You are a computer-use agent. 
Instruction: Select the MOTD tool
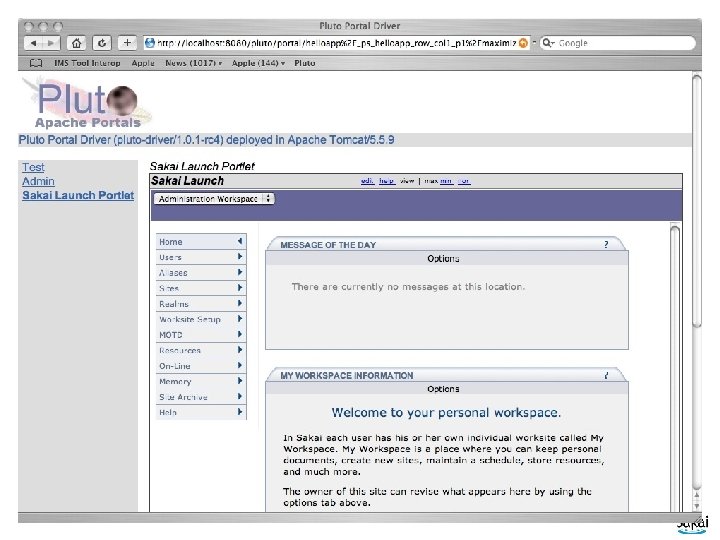(201, 335)
